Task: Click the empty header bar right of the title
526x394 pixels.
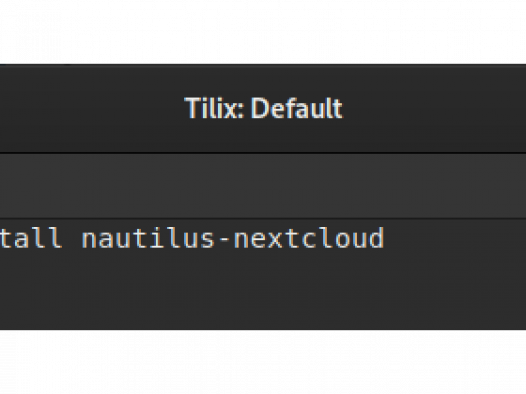Action: pos(436,108)
